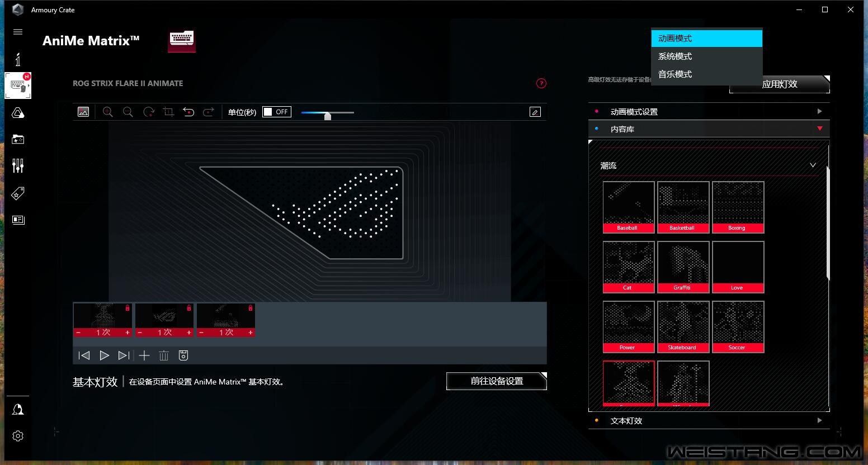Click the undo arrow icon
Viewport: 868px width, 465px height.
click(x=188, y=112)
